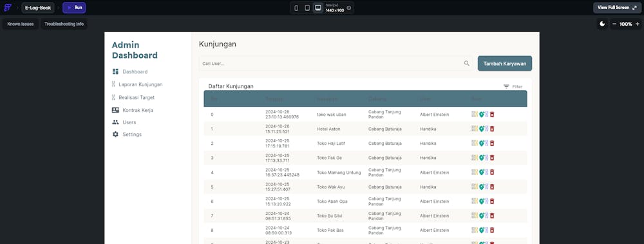Select the desktop device preview icon
Screen dimensions: 644x244
(318, 8)
